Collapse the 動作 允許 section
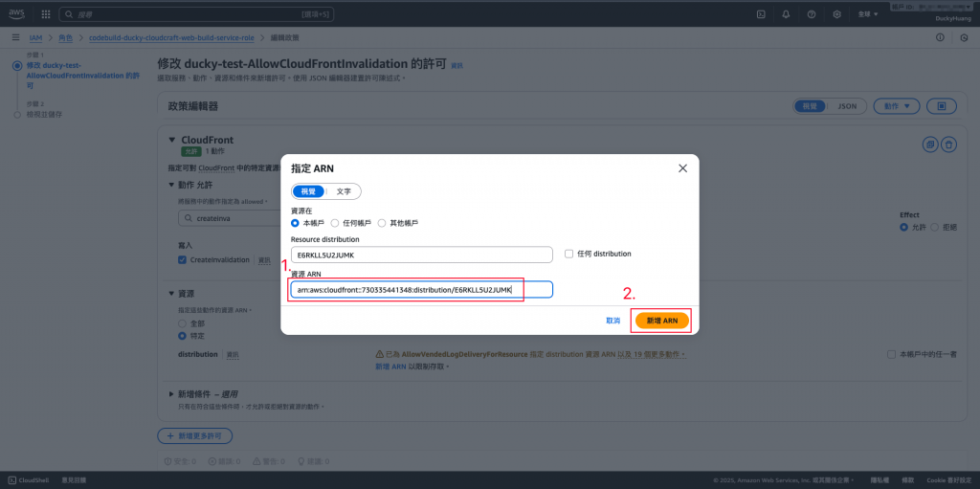 172,185
